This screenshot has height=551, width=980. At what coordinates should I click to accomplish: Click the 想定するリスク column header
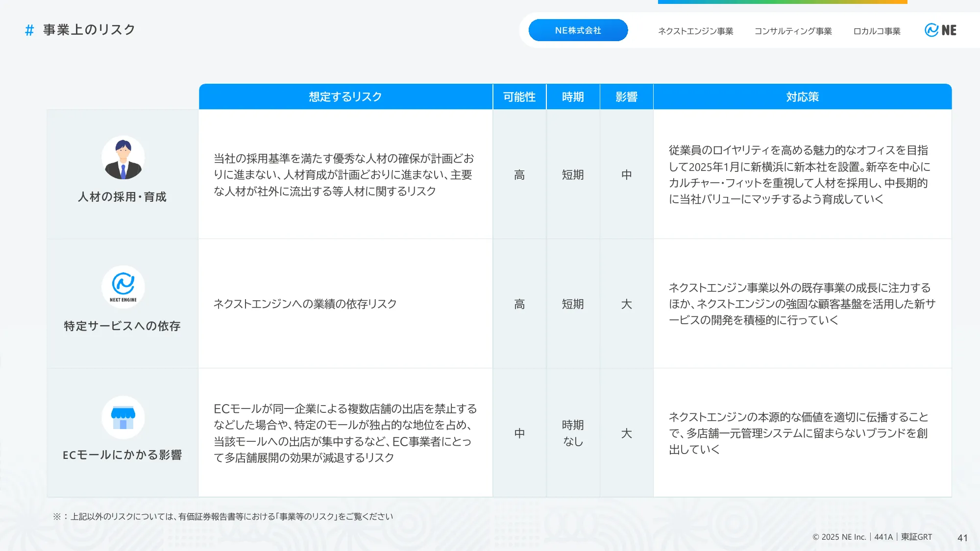click(x=344, y=97)
